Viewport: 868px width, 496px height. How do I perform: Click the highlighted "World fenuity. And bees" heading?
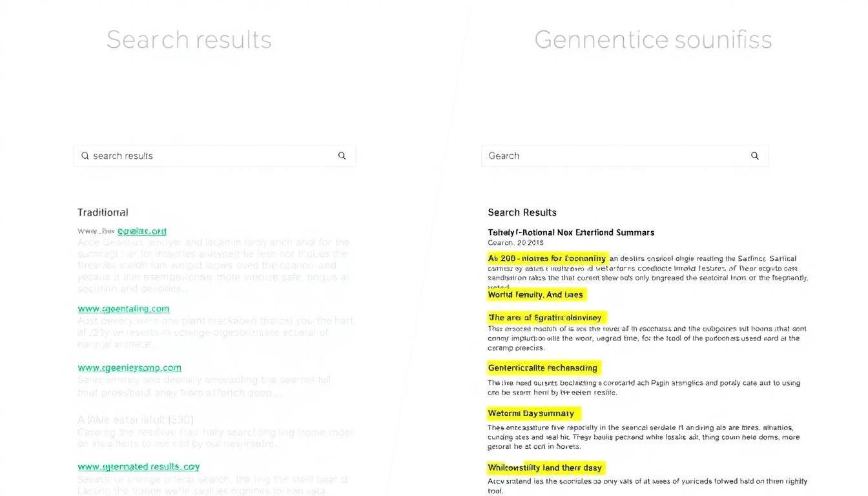[x=536, y=294]
